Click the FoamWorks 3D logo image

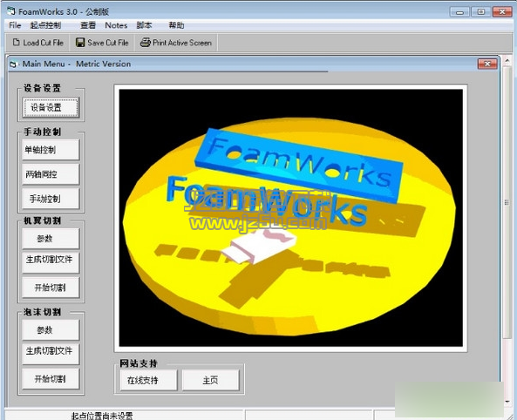click(291, 218)
